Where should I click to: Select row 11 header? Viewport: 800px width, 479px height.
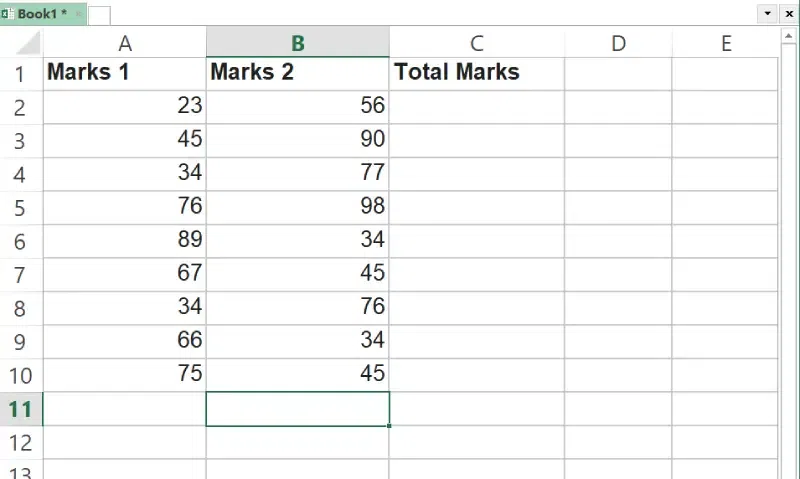21,409
